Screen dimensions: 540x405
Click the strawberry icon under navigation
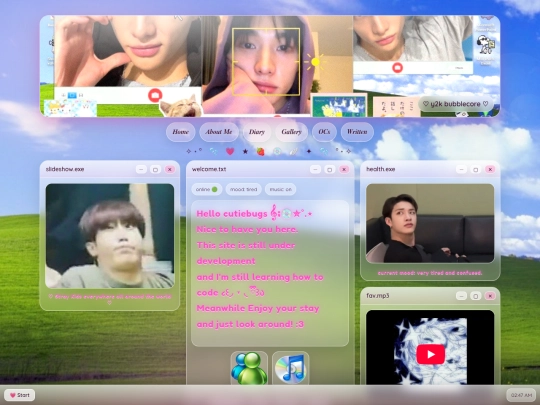(261, 152)
